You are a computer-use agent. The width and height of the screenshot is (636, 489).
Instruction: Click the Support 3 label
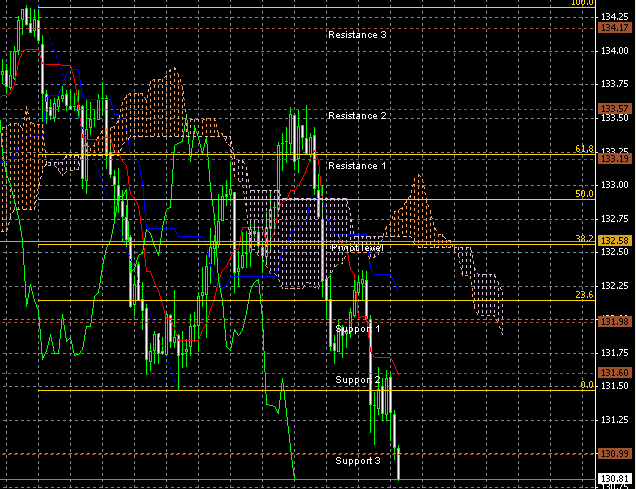tap(358, 461)
